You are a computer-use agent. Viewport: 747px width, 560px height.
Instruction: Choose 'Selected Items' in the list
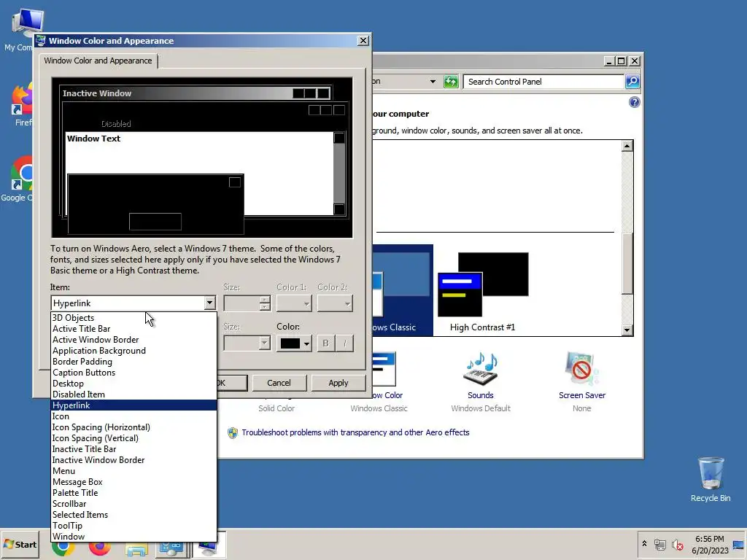(133, 515)
